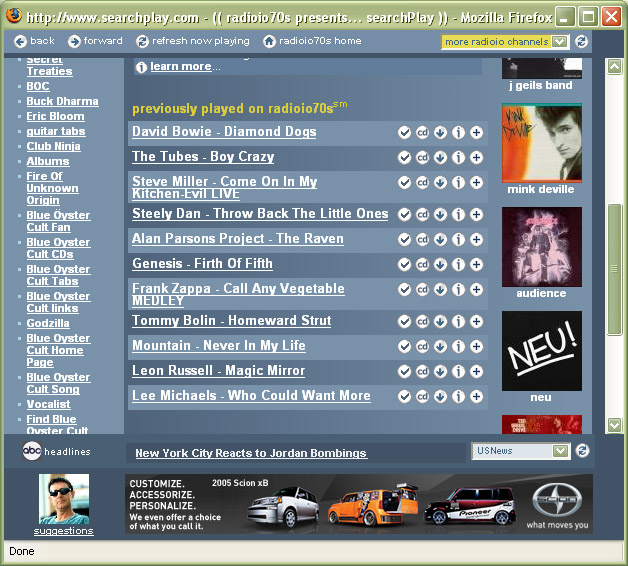Click refresh now playing in the toolbar
This screenshot has width=628, height=566.
click(193, 41)
